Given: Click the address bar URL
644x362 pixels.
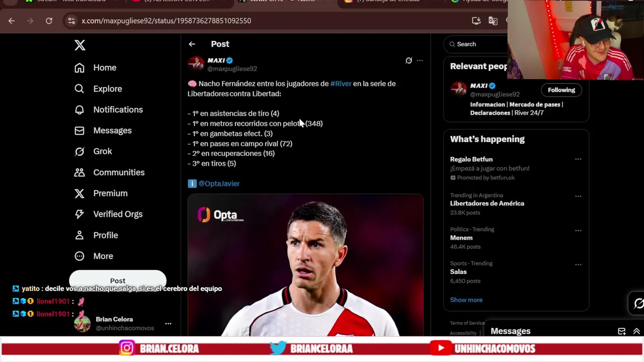Looking at the screenshot, I should point(166,21).
